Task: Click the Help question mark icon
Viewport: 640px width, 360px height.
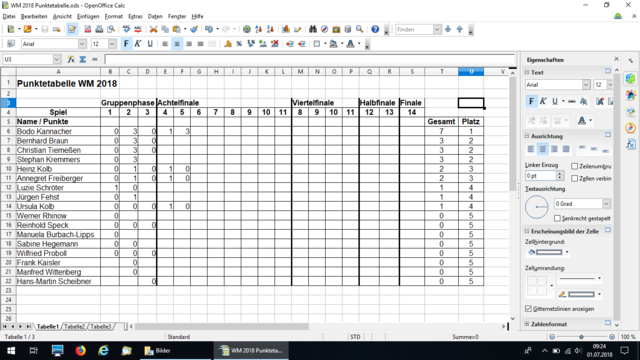Action: tap(375, 29)
